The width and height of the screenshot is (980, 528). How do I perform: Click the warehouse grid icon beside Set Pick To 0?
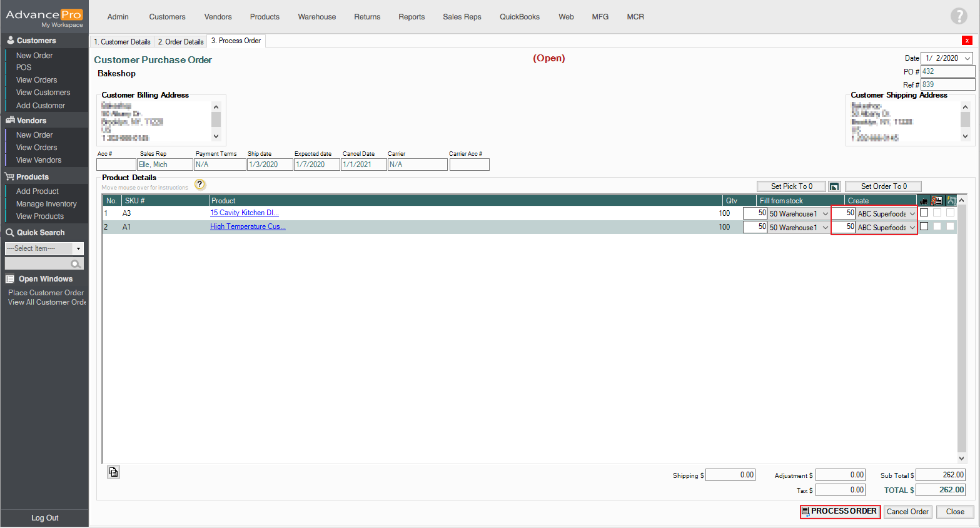(834, 186)
